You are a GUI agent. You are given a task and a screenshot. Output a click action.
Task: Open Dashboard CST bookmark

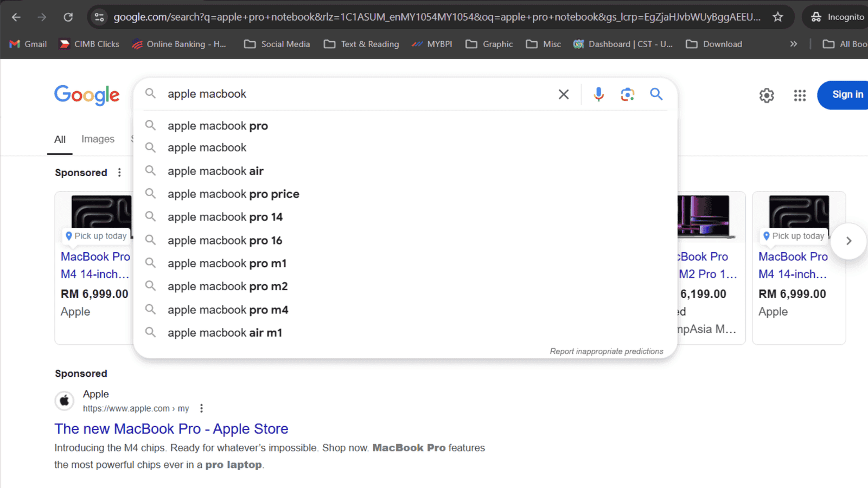tap(623, 44)
